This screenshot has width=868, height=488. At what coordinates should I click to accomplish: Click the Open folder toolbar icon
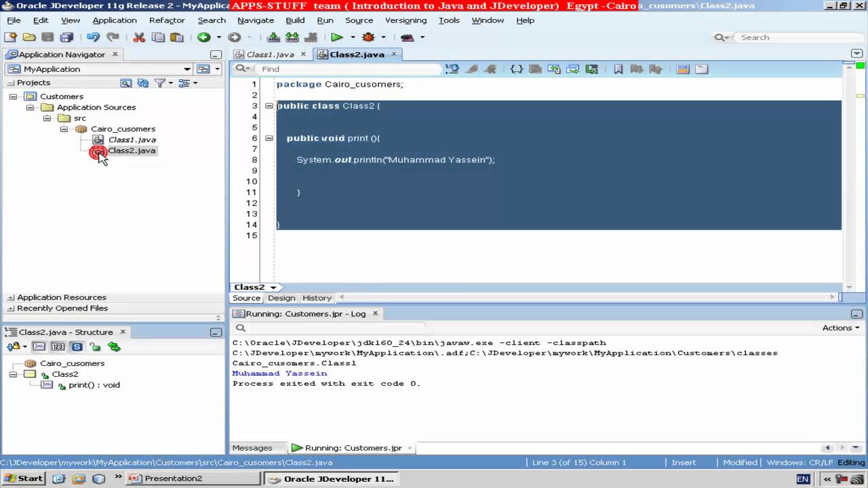click(29, 37)
